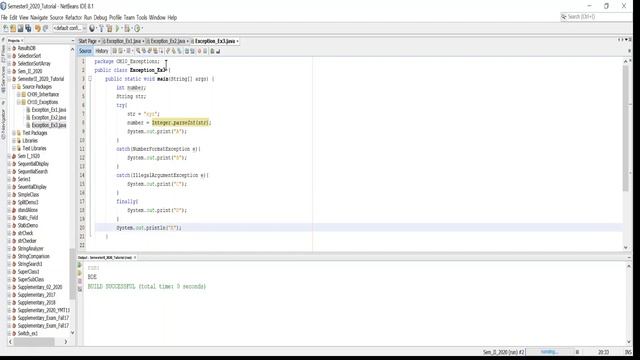Open the Navigate menu
The height and width of the screenshot is (360, 640).
[x=39, y=18]
